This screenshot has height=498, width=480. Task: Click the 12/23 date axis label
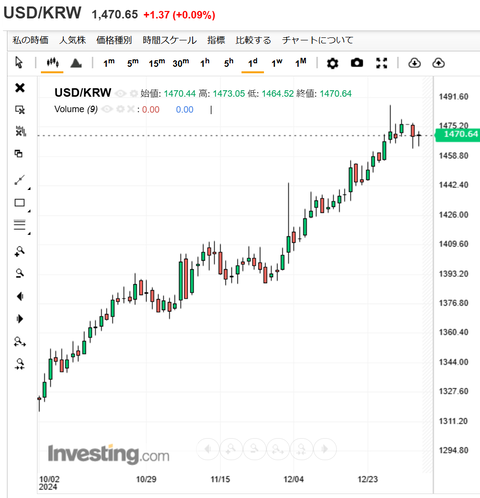point(368,479)
